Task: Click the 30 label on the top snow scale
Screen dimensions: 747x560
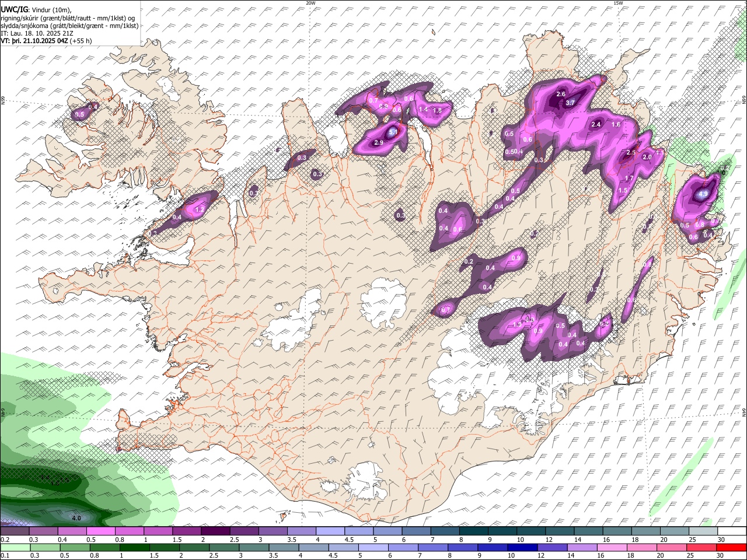Action: click(721, 539)
